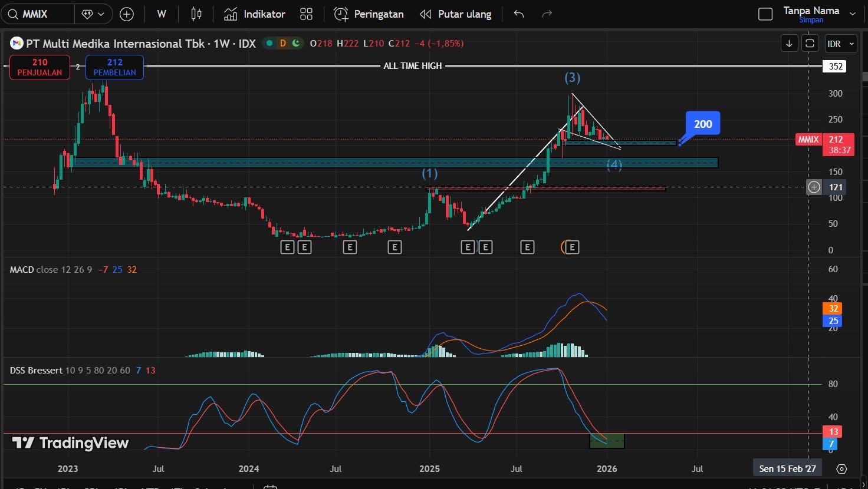This screenshot has width=868, height=489.
Task: Start Putar ulang bar replay
Action: pyautogui.click(x=455, y=14)
